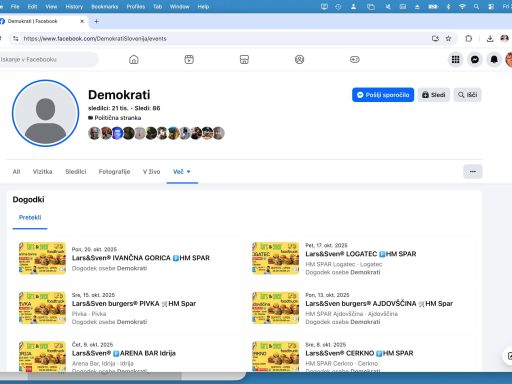Switch to the Sledilci tab

76,172
